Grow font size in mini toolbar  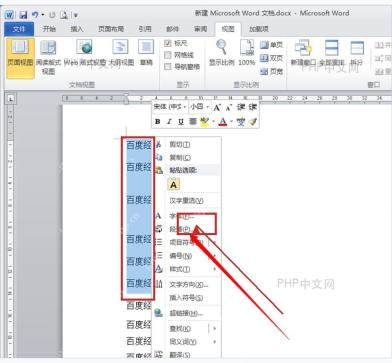click(x=217, y=107)
